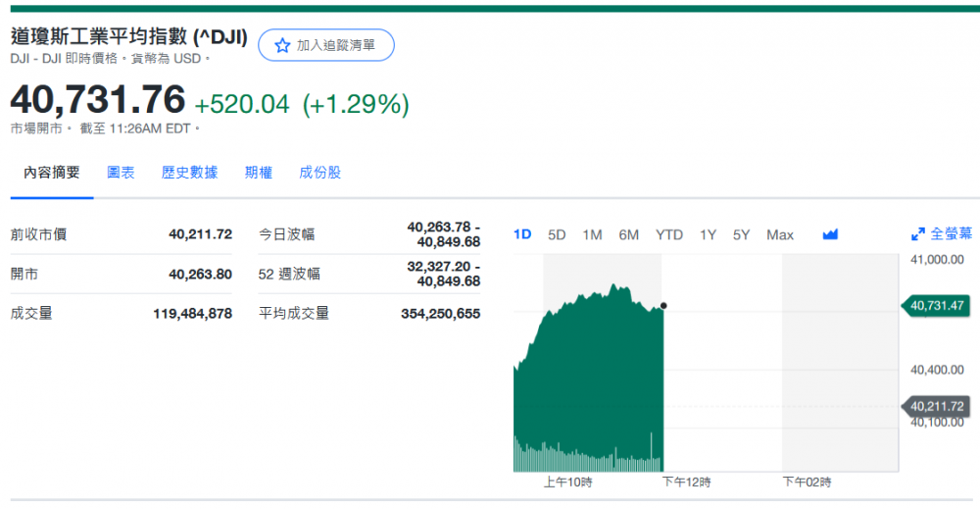Select the 1M chart range
980x509 pixels.
click(592, 234)
